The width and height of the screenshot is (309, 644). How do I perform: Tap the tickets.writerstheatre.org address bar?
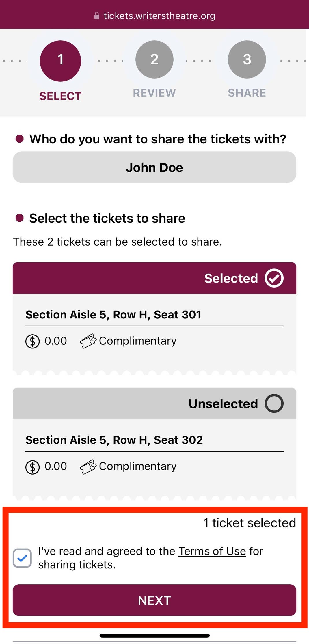point(159,16)
